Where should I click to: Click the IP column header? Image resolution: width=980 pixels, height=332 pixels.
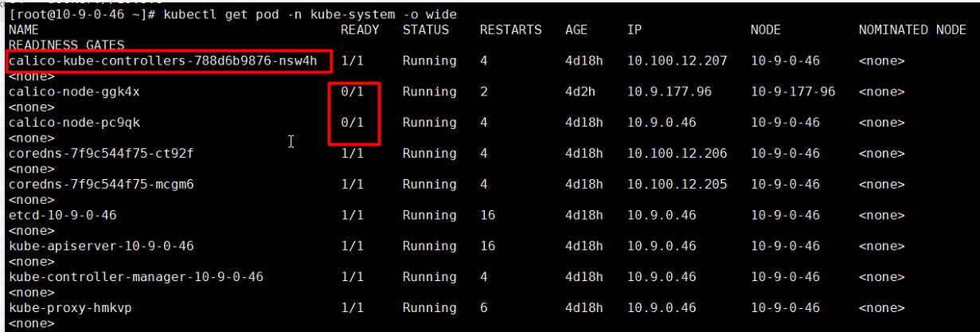point(634,30)
